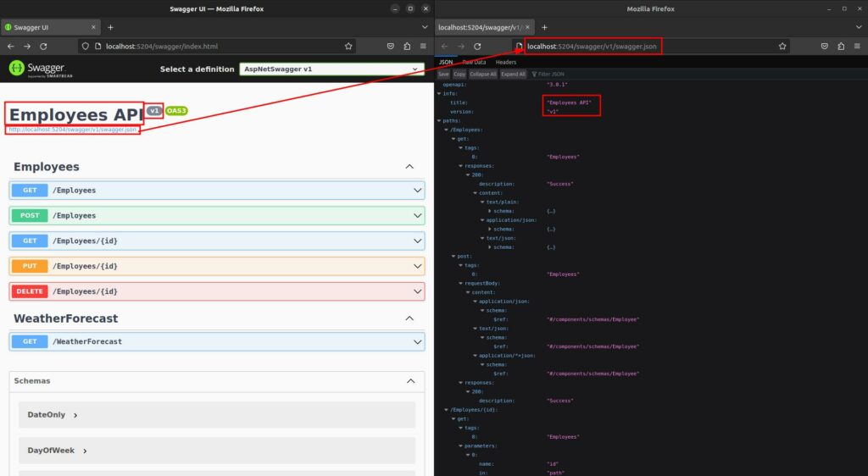The image size is (868, 476).
Task: Switch to the Raw Data tab
Action: 474,63
